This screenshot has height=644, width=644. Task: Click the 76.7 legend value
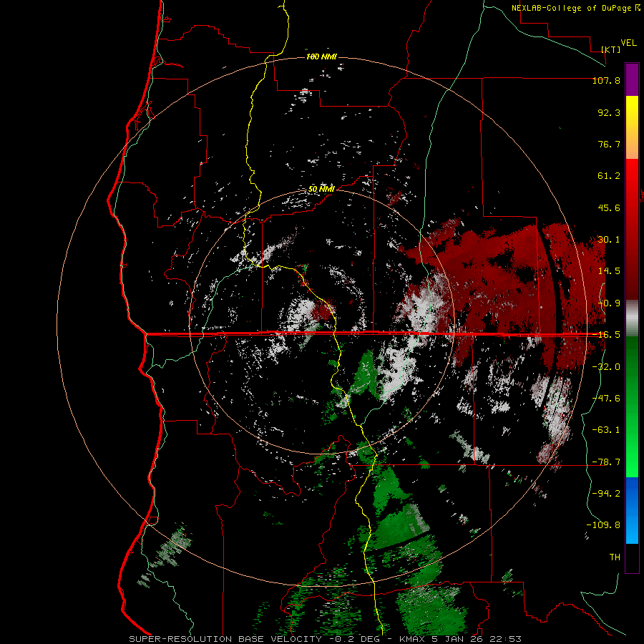609,144
